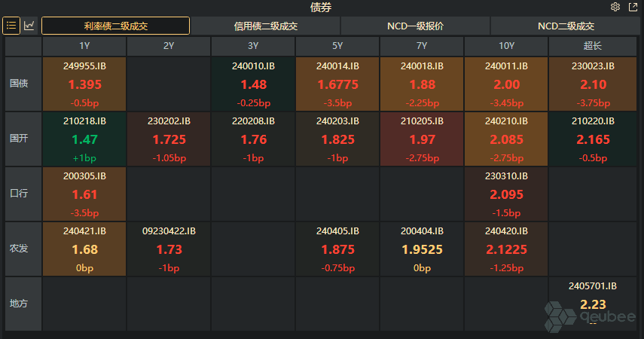644x339 pixels.
Task: Open bond 200305.IB cell
Action: point(84,194)
